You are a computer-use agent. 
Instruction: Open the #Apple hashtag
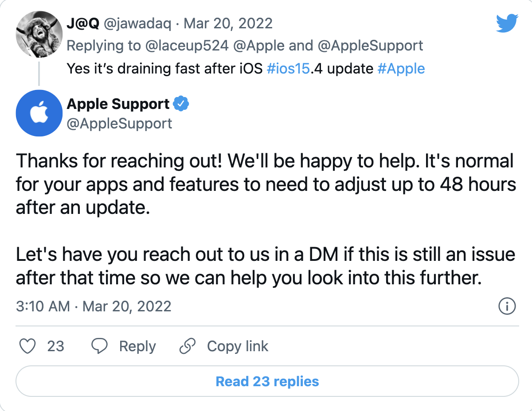[x=401, y=69]
